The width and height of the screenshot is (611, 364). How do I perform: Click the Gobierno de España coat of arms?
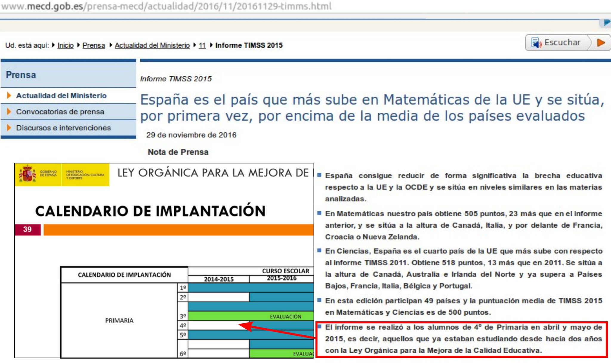pyautogui.click(x=27, y=174)
